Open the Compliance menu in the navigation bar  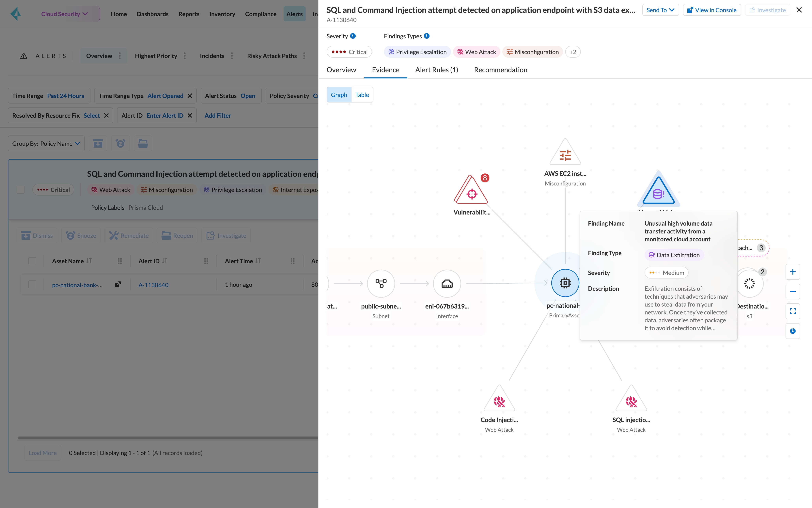point(261,14)
